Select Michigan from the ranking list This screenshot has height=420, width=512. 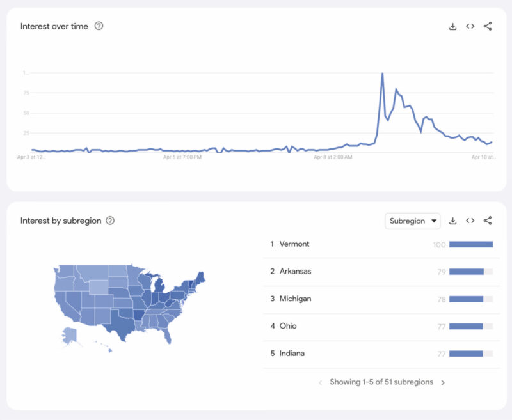click(297, 299)
